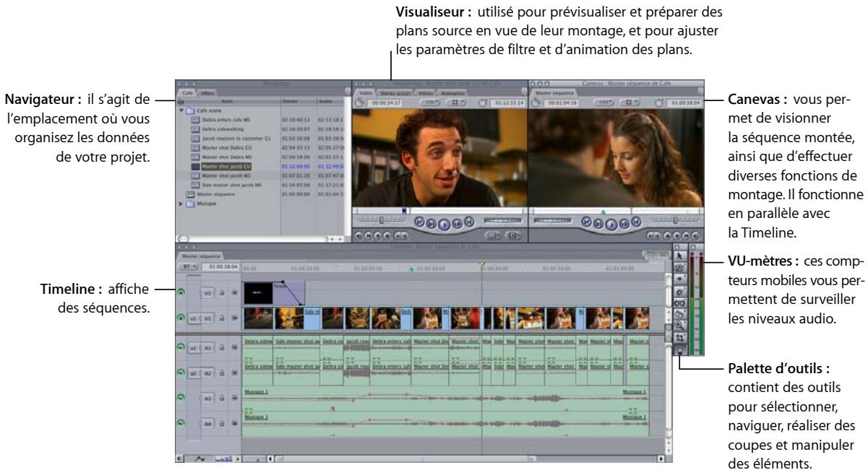Viewport: 868px width, 470px height.
Task: Select the Zoom magnifier tool
Action: coord(679,326)
